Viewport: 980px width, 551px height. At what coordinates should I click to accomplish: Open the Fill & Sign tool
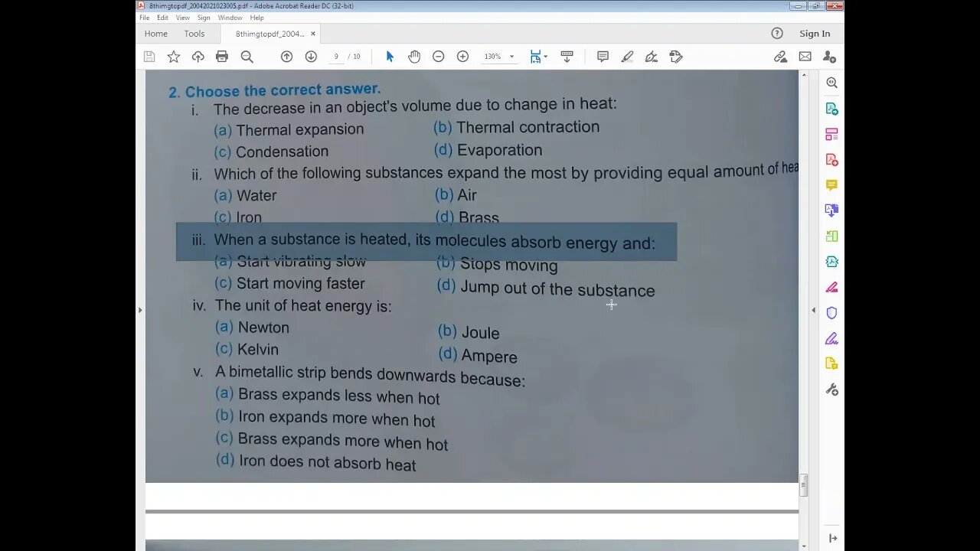[x=831, y=338]
